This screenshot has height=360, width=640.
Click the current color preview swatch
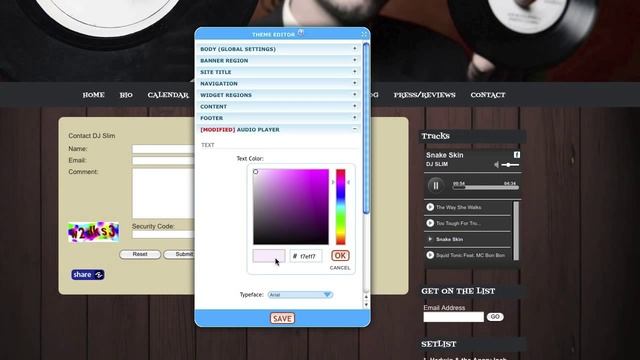click(x=269, y=256)
